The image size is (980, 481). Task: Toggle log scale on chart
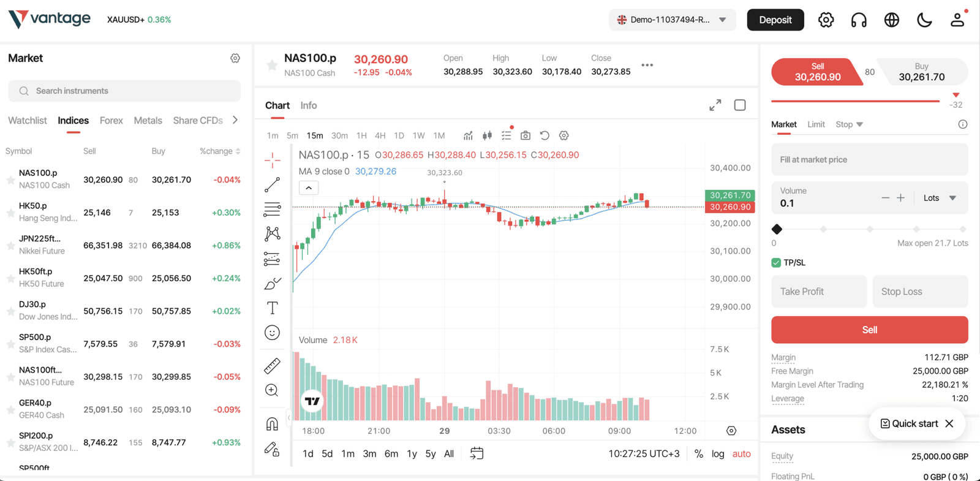pos(718,454)
